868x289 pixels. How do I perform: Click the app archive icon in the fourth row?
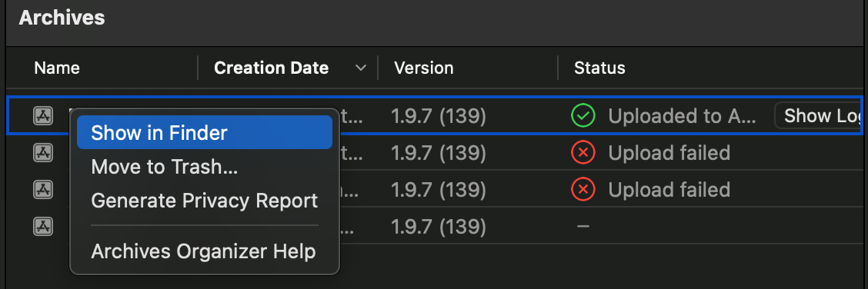coord(42,225)
